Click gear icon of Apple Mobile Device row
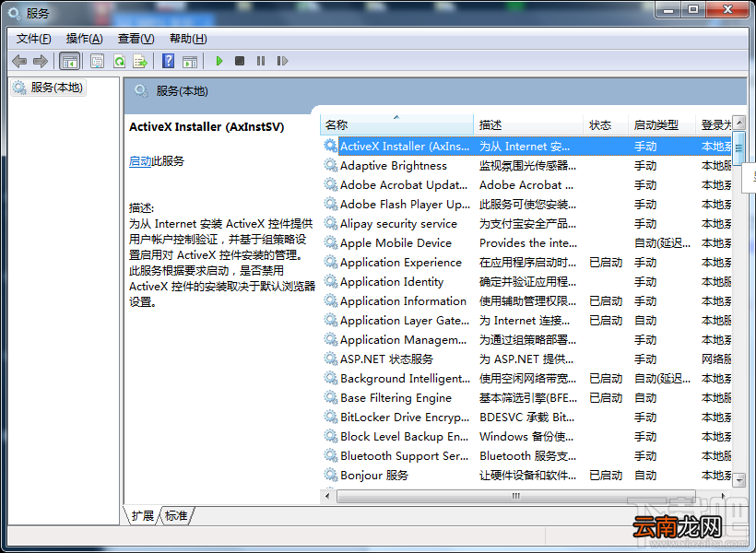Image resolution: width=756 pixels, height=553 pixels. click(330, 242)
